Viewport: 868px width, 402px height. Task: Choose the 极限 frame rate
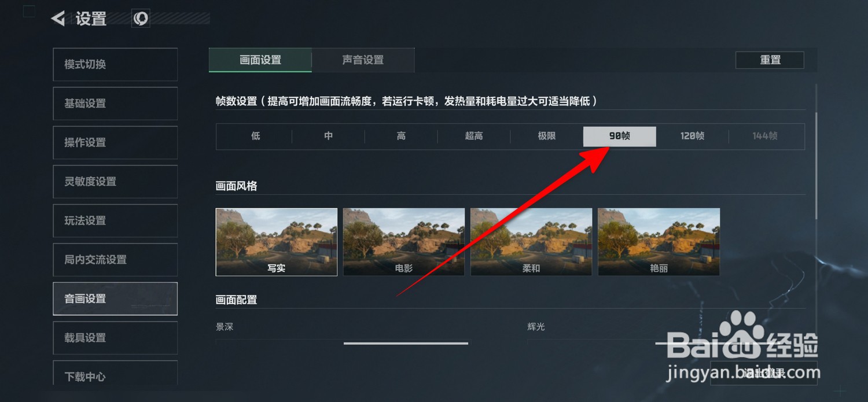pyautogui.click(x=547, y=137)
